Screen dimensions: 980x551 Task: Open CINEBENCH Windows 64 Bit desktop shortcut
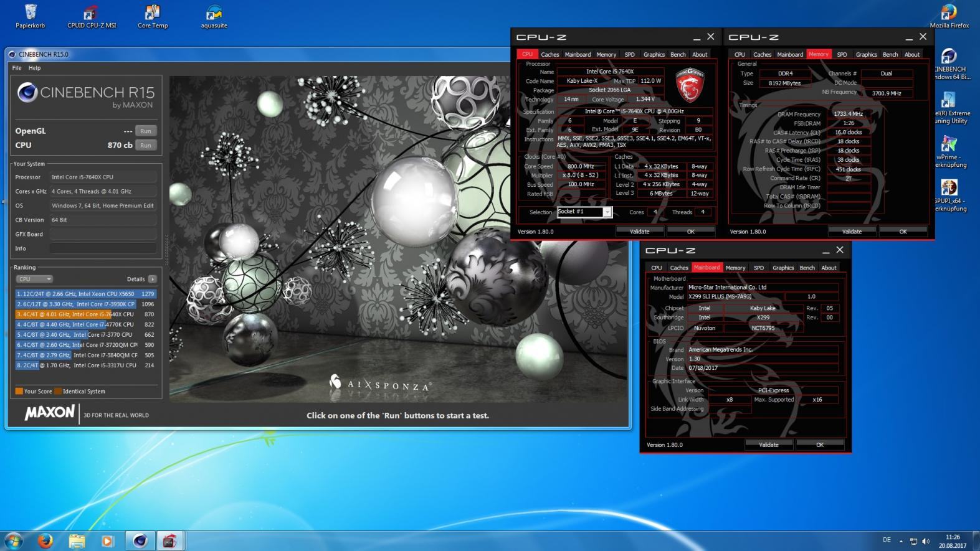coord(949,64)
